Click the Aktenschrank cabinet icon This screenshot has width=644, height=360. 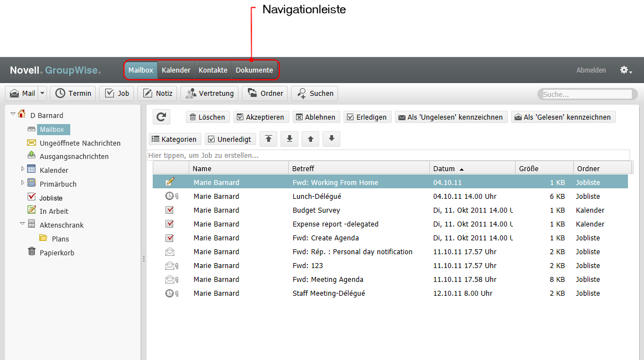pyautogui.click(x=32, y=224)
